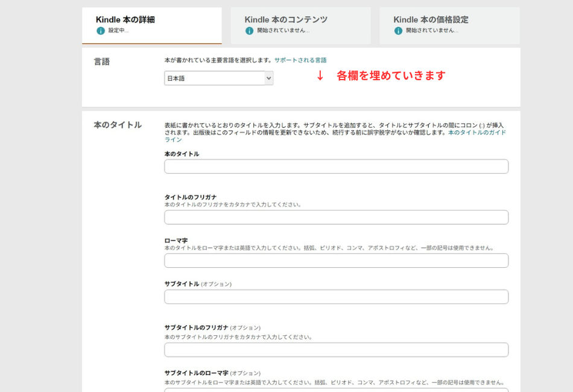The height and width of the screenshot is (392, 573).
Task: Open the 言語 dropdown showing 日本語
Action: pyautogui.click(x=218, y=78)
